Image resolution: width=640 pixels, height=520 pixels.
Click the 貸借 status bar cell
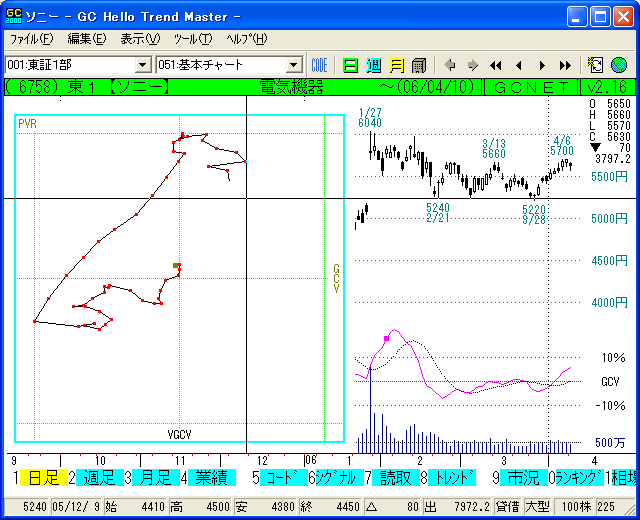tap(508, 507)
